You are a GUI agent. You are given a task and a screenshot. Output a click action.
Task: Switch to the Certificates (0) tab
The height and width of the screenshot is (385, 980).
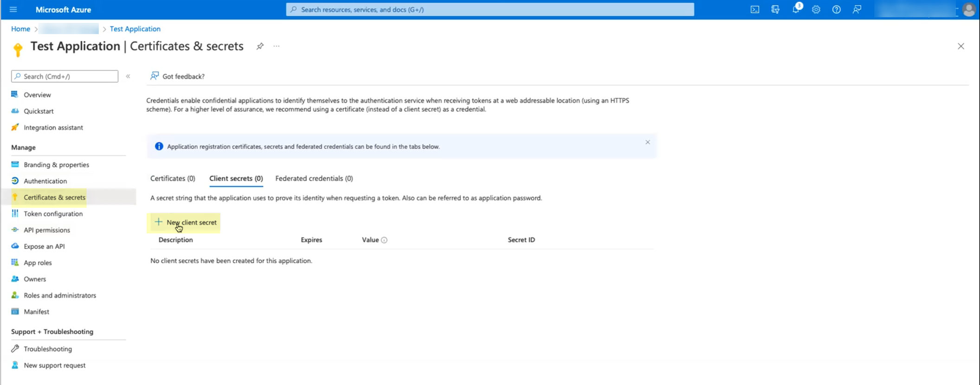point(173,179)
